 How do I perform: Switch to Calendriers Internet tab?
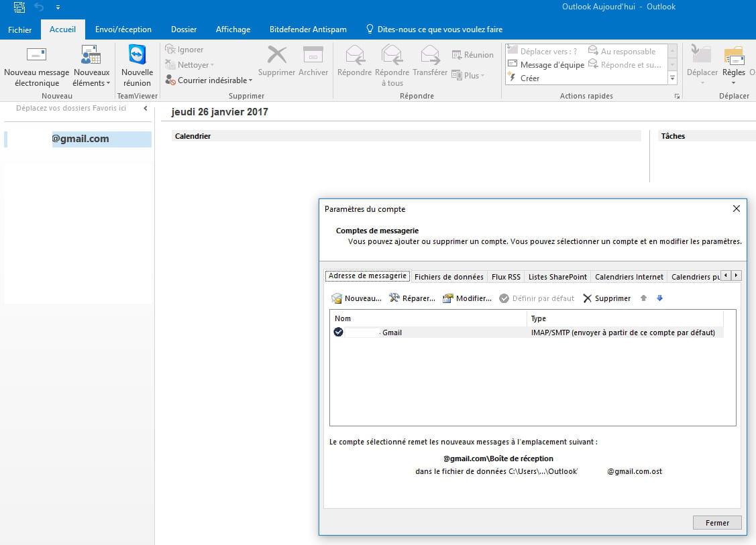(x=629, y=277)
